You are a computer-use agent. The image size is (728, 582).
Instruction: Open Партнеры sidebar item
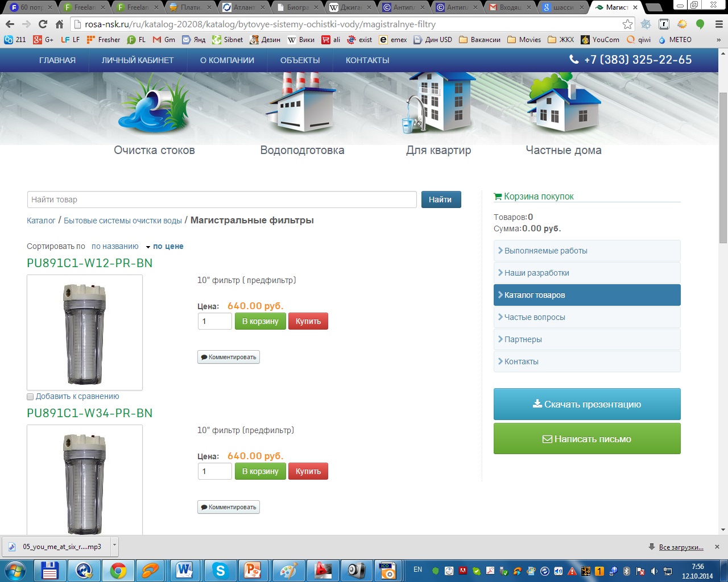tap(587, 339)
